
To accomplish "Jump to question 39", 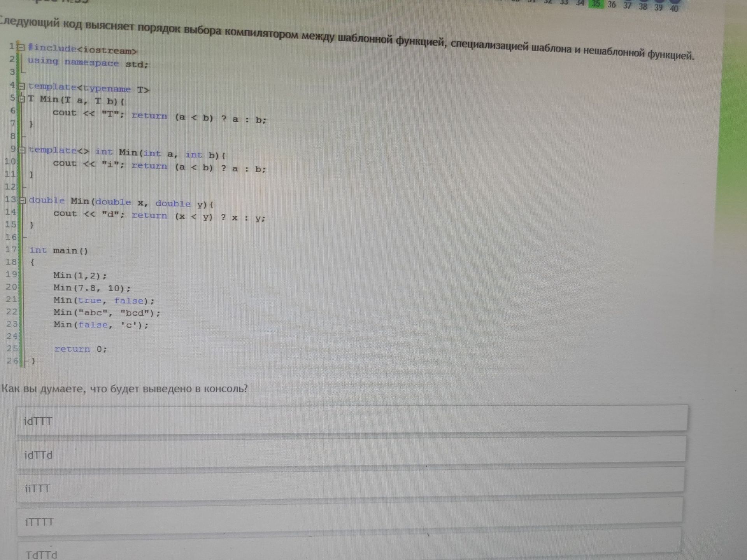I will 658,7.
